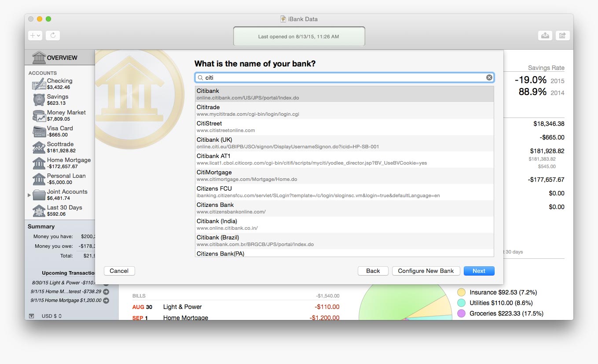This screenshot has width=598, height=364.
Task: Select Citizens FCU entry
Action: click(345, 192)
